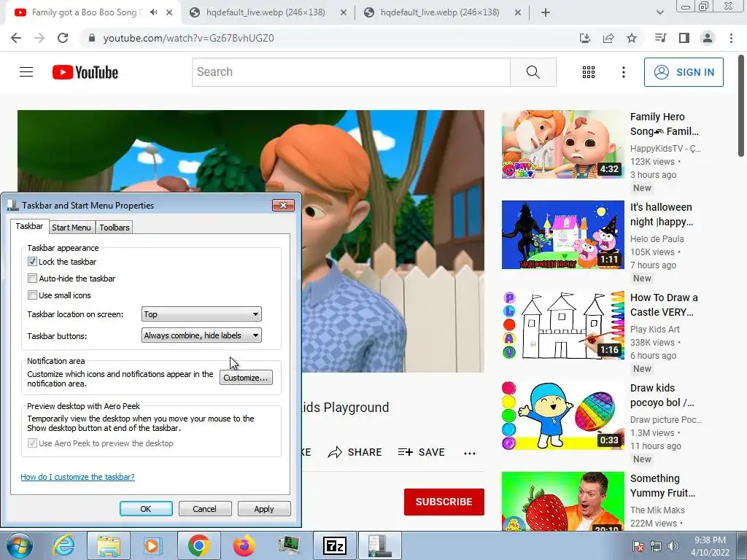Viewport: 747px width, 560px height.
Task: Open How To Draw a Castle thumbnail
Action: [562, 325]
